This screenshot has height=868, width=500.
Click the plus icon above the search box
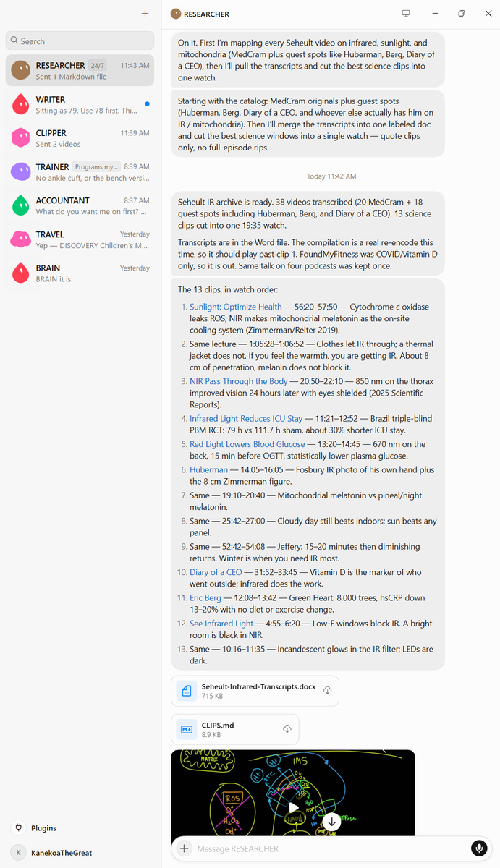(145, 14)
